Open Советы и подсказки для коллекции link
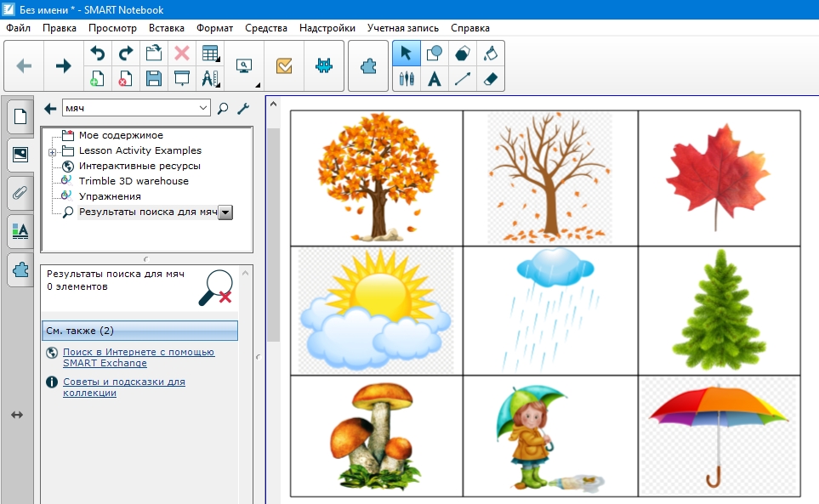The image size is (819, 504). tap(123, 387)
